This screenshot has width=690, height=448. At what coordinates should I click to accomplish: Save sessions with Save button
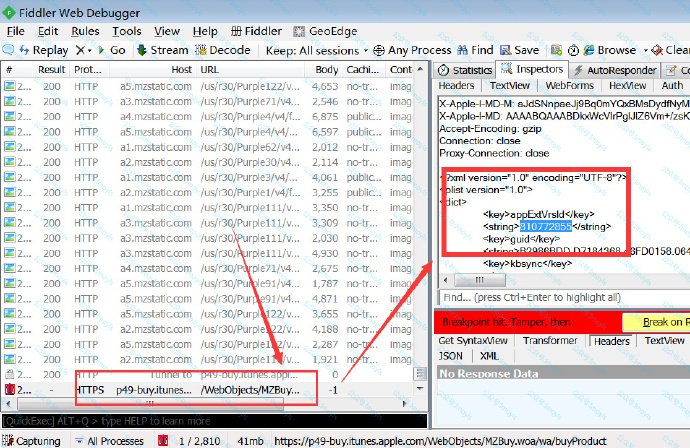click(x=520, y=50)
